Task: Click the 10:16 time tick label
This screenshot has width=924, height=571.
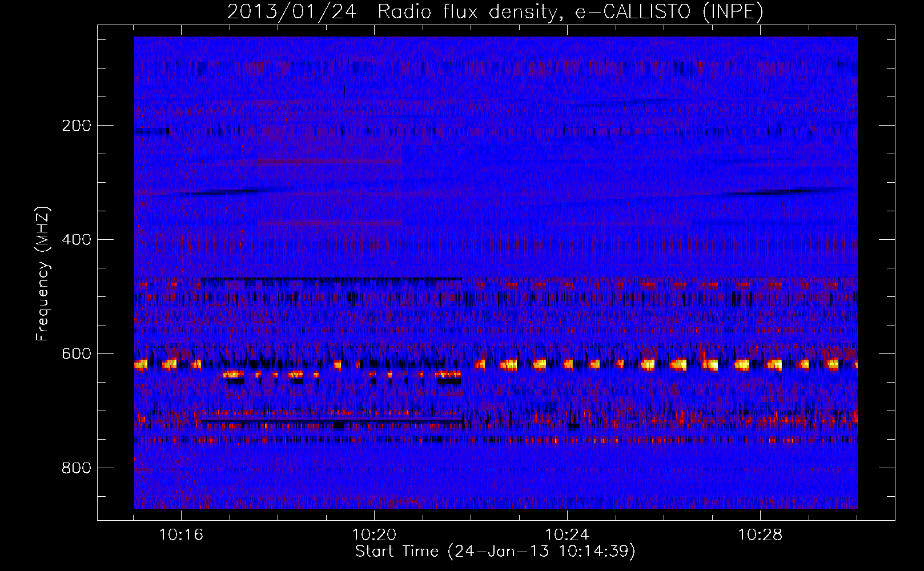Action: [x=181, y=535]
